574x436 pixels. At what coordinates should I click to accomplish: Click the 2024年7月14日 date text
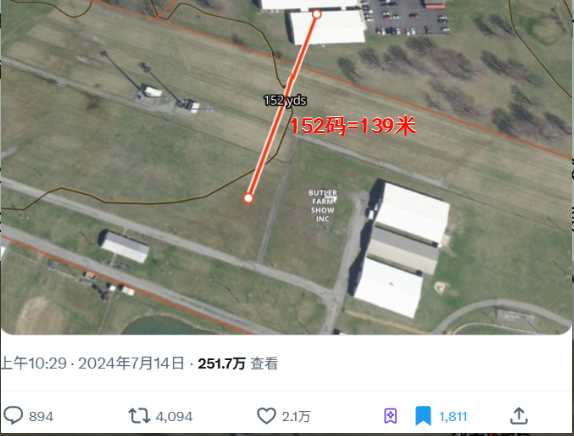[x=131, y=364]
